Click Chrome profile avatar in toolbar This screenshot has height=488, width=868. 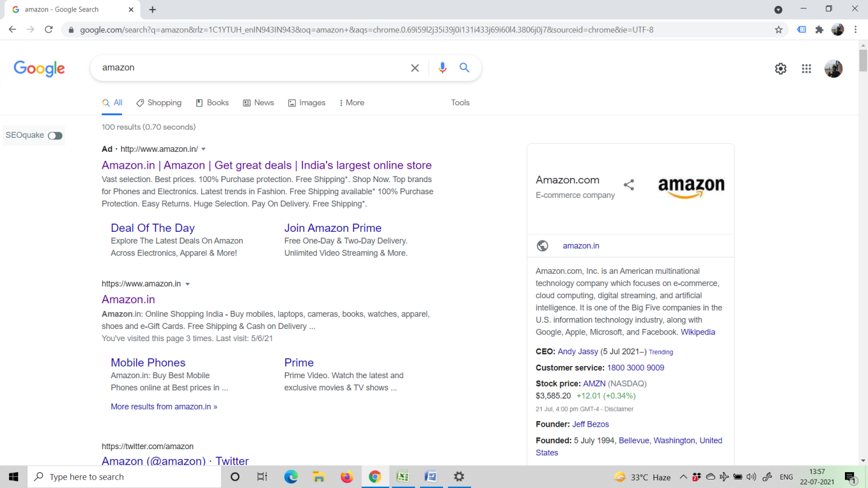click(838, 30)
